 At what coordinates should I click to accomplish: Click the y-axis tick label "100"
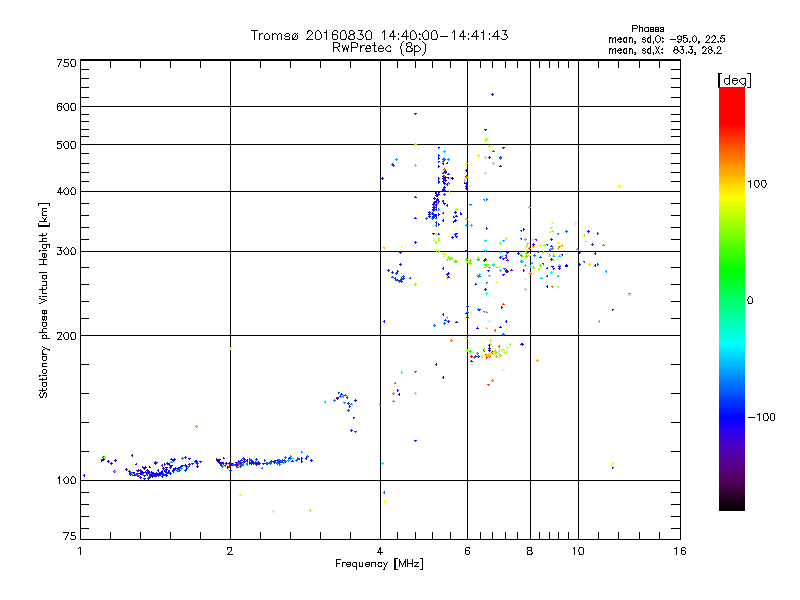point(66,481)
